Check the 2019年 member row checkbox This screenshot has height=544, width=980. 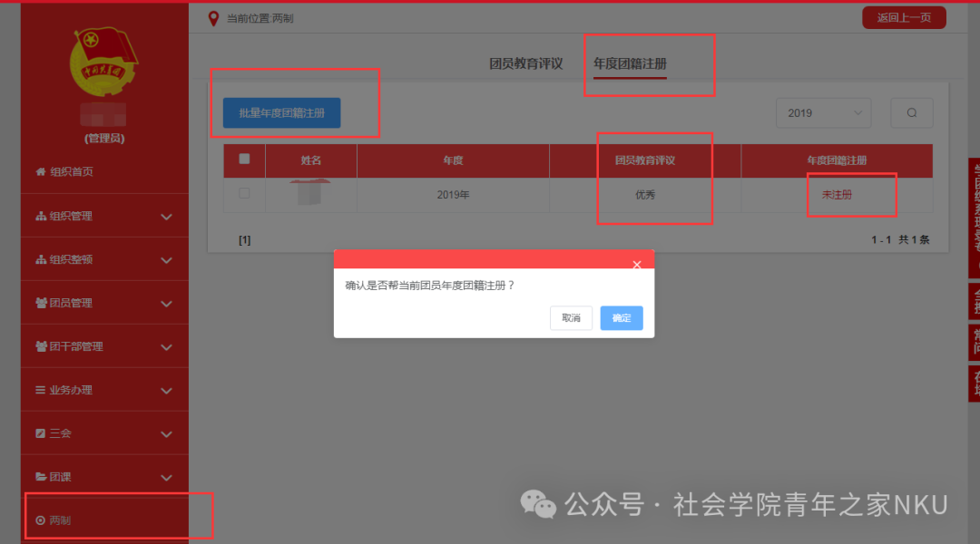(x=244, y=193)
